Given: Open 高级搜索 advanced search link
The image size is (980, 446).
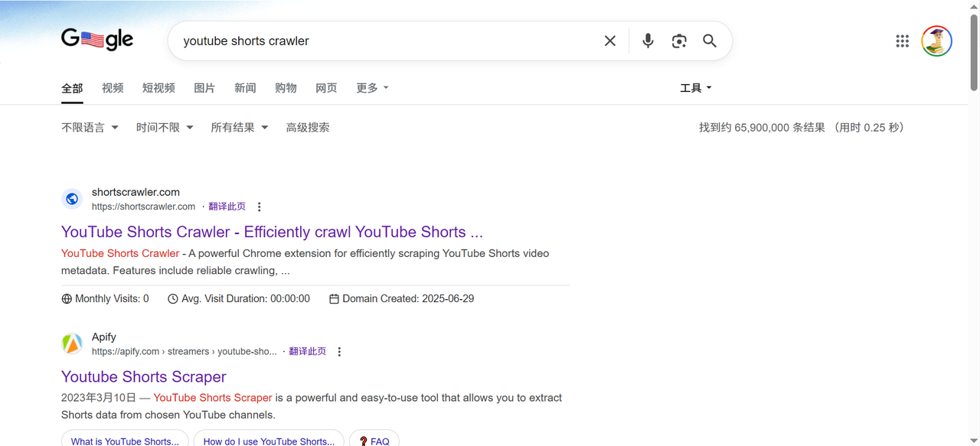Looking at the screenshot, I should pyautogui.click(x=308, y=128).
